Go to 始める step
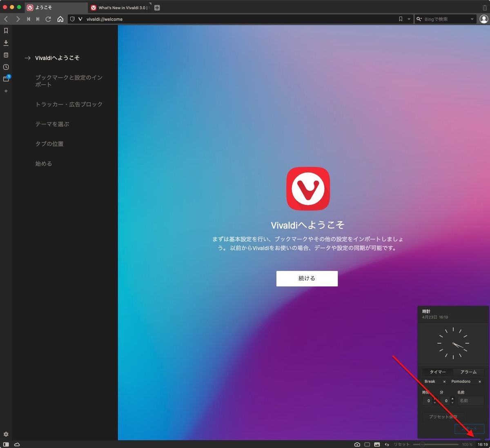The image size is (490, 448). [43, 164]
